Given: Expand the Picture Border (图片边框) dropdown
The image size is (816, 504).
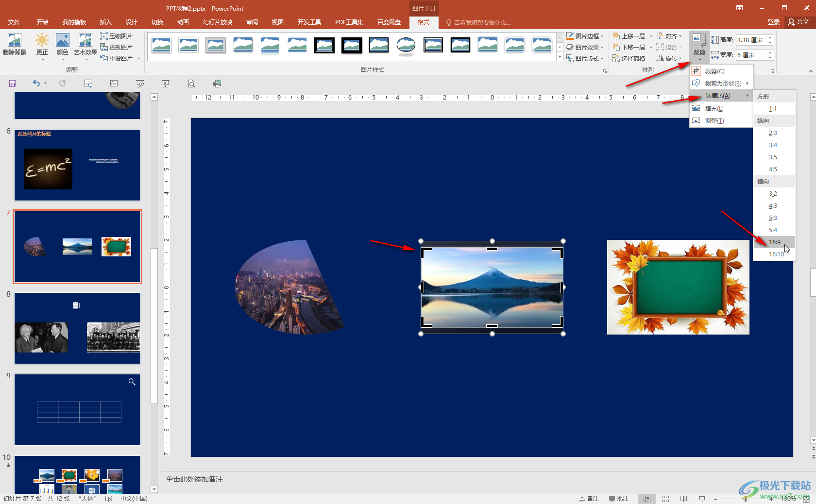Looking at the screenshot, I should pos(585,36).
